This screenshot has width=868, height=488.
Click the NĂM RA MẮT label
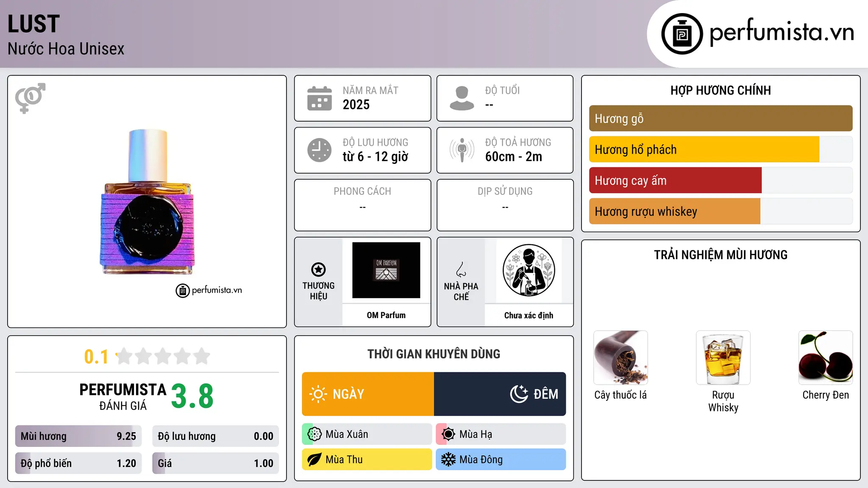tap(370, 91)
